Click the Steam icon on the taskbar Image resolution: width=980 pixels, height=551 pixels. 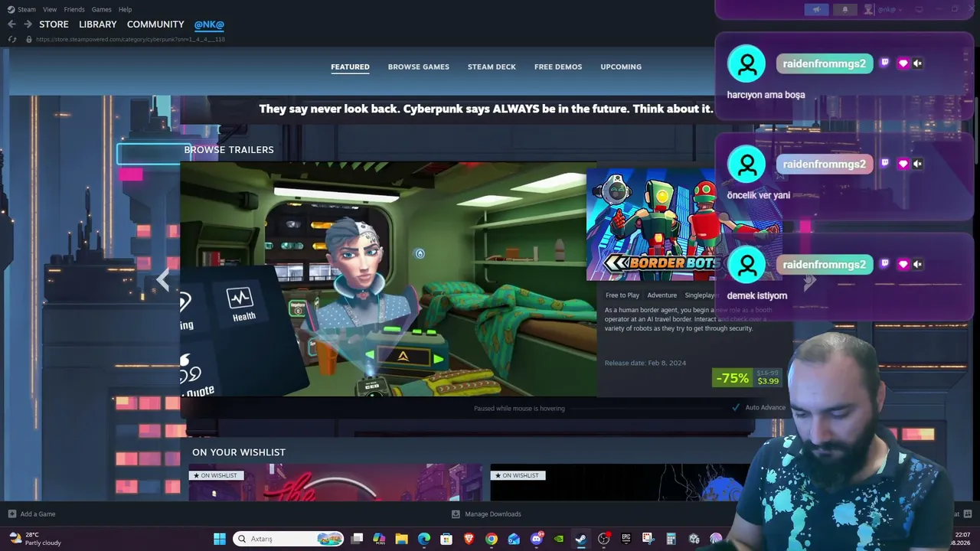[581, 539]
